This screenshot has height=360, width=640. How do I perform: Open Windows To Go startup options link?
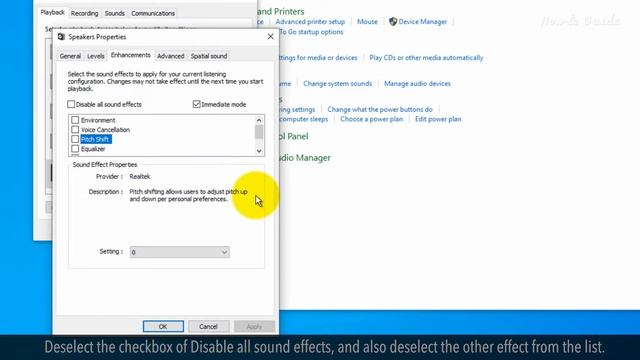click(x=311, y=32)
